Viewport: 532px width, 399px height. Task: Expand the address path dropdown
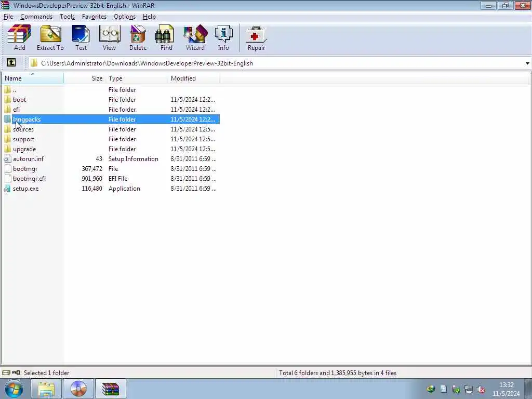pos(527,63)
